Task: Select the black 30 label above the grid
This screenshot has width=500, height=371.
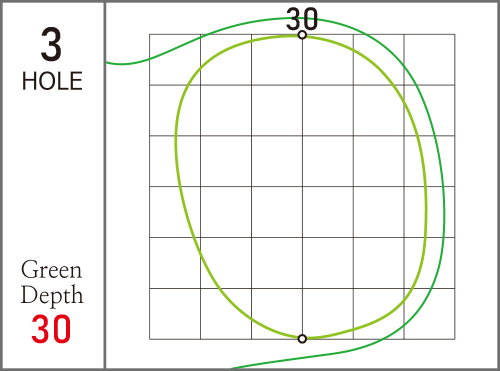Action: click(302, 19)
